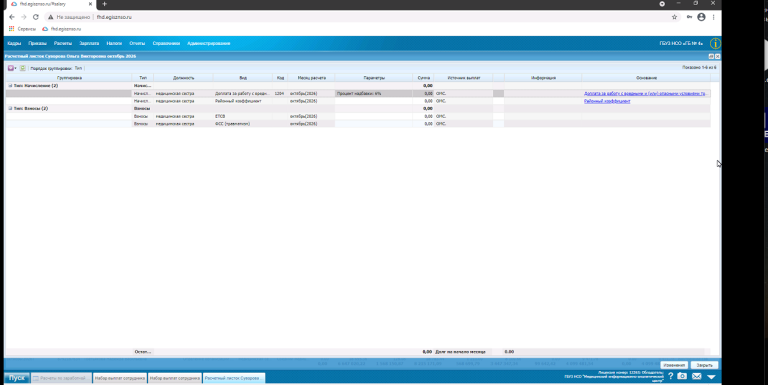Screen dimensions: 768x385
Task: Select the Доплата за работу с вредн... cell
Action: tap(243, 94)
